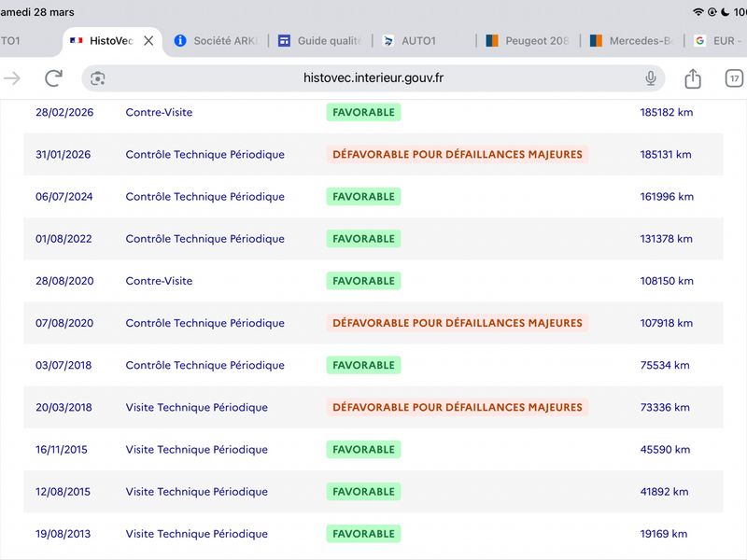Open the share sheet icon
The height and width of the screenshot is (560, 747).
click(692, 78)
